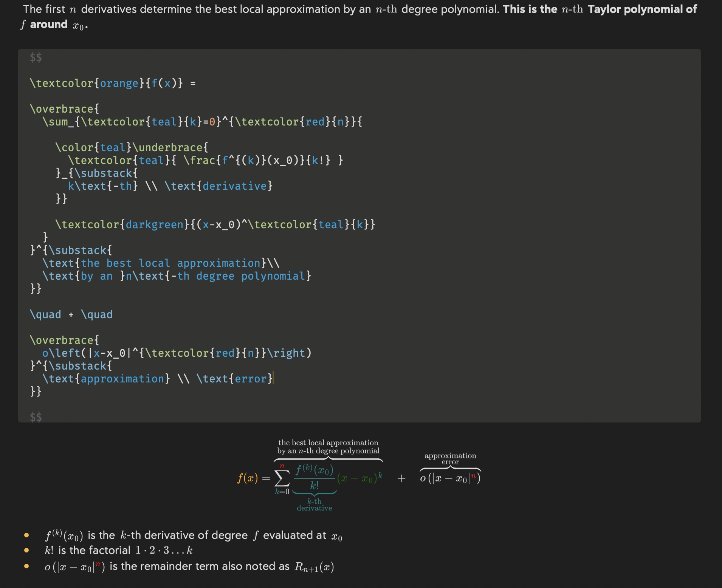Click the bold 'Taylor polynomial of' text
The image size is (722, 588).
642,9
